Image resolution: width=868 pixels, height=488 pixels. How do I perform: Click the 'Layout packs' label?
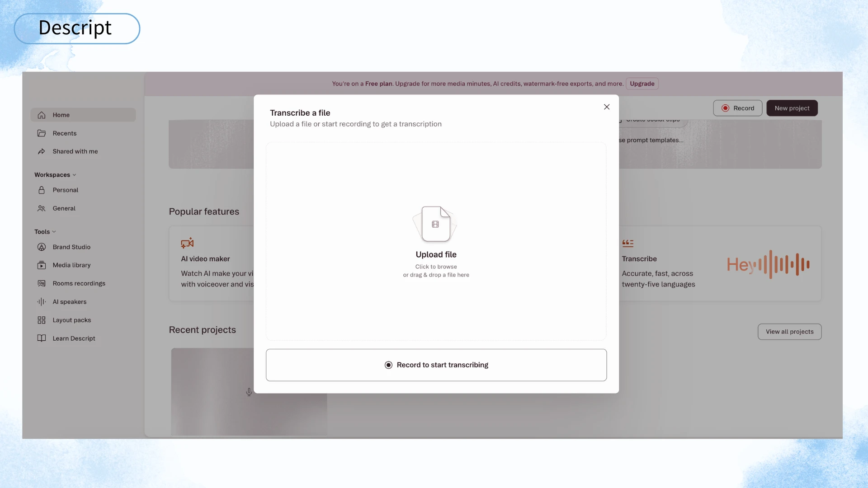[72, 320]
